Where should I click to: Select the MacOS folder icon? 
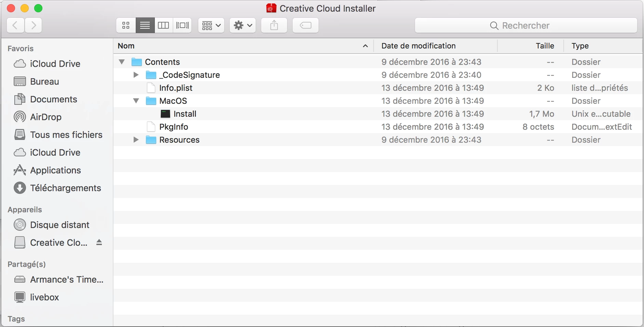pos(151,101)
